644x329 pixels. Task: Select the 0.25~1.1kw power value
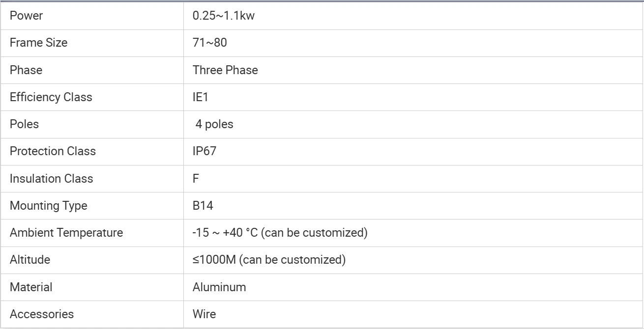point(224,16)
